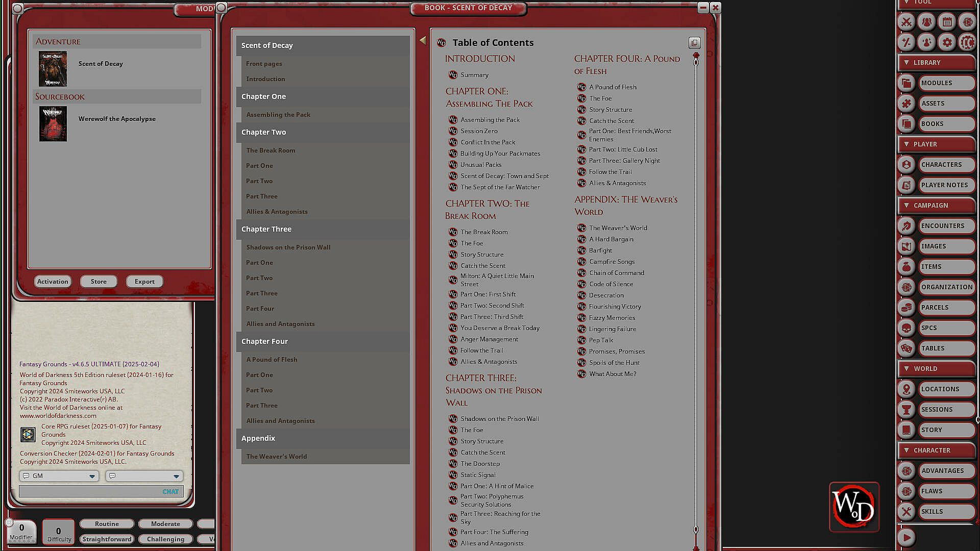The height and width of the screenshot is (551, 980).
Task: Select the Challenging difficulty option
Action: coord(165,539)
